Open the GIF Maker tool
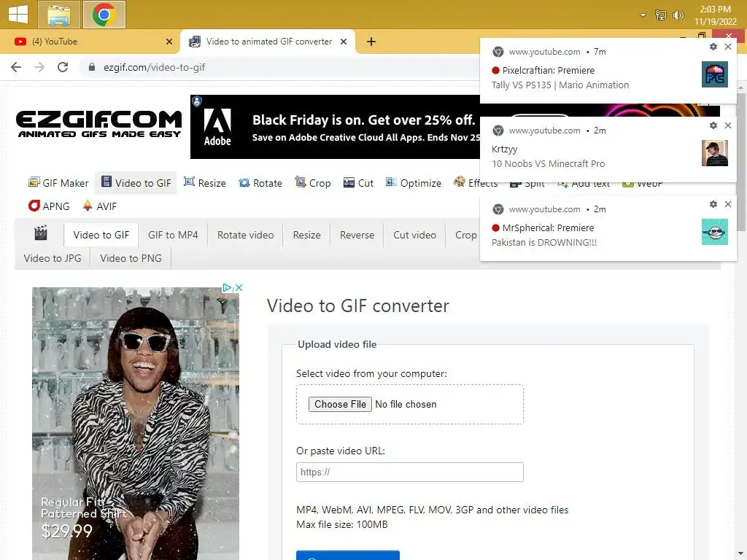Image resolution: width=747 pixels, height=560 pixels. point(58,183)
